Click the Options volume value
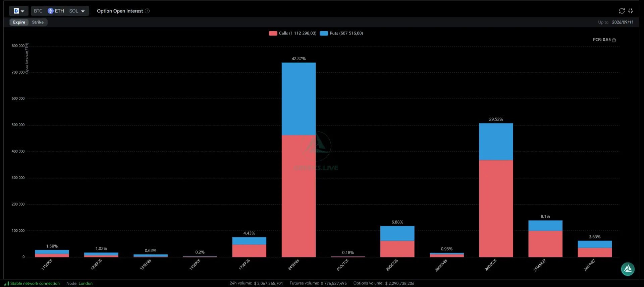 pos(400,283)
